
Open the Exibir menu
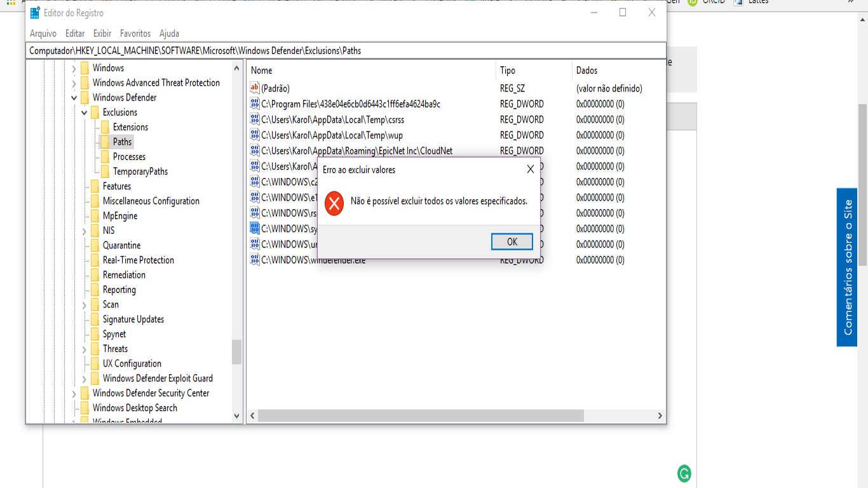(x=102, y=34)
